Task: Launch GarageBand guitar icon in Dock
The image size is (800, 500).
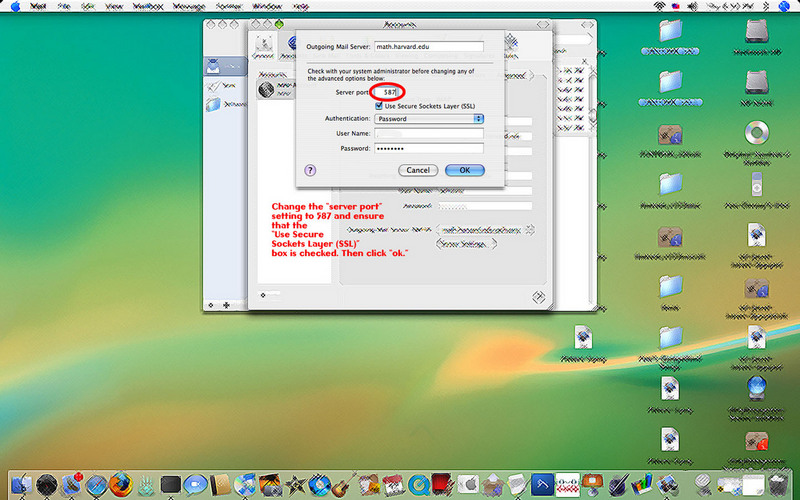Action: click(x=341, y=485)
